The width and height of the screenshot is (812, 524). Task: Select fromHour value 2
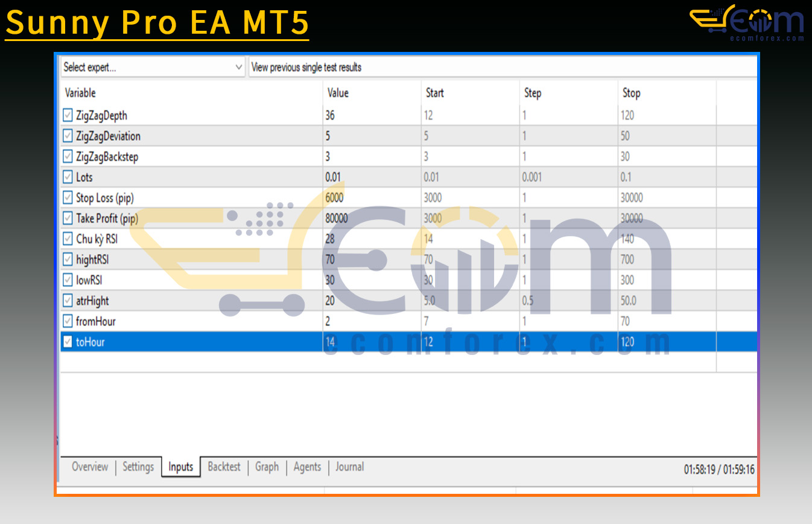click(x=328, y=321)
